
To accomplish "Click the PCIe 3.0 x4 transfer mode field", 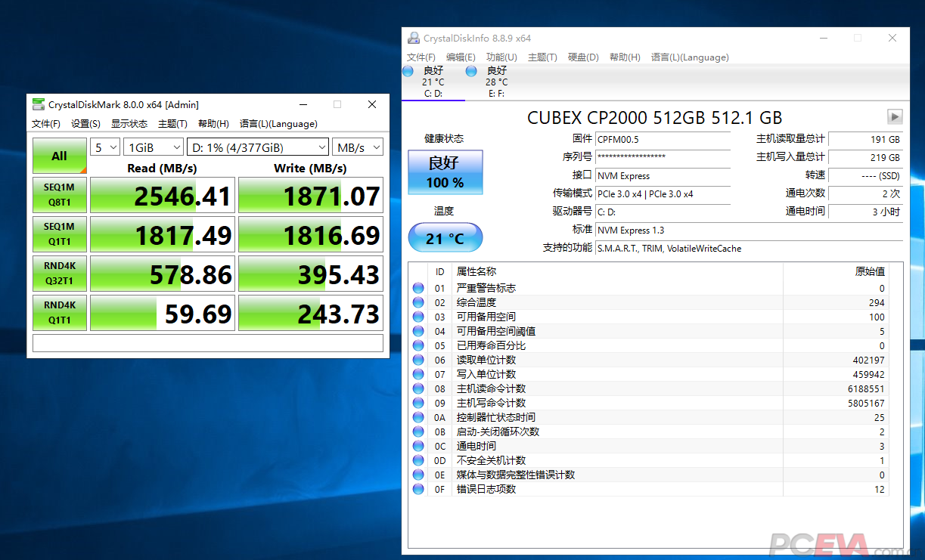I will [663, 194].
